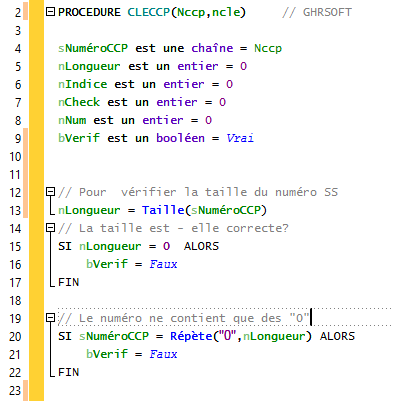Image resolution: width=394 pixels, height=401 pixels.
Task: Click FIN keyword on line 22
Action: pyautogui.click(x=69, y=372)
